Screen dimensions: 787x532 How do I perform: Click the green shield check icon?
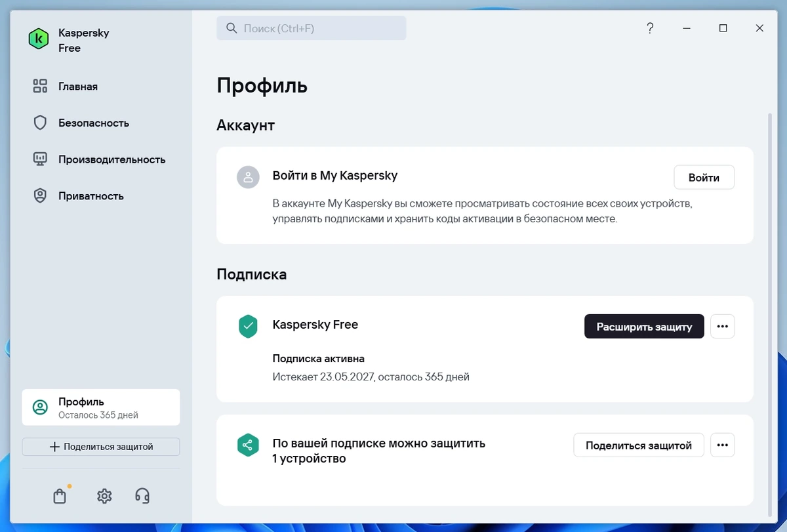coord(248,326)
